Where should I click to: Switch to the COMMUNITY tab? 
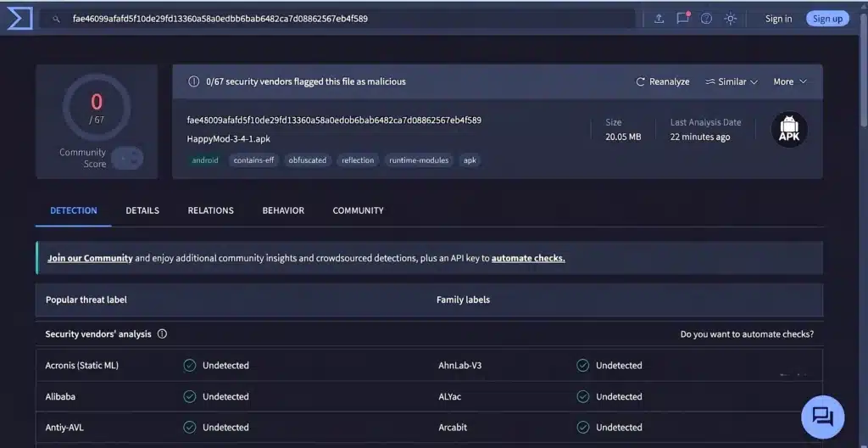coord(359,210)
